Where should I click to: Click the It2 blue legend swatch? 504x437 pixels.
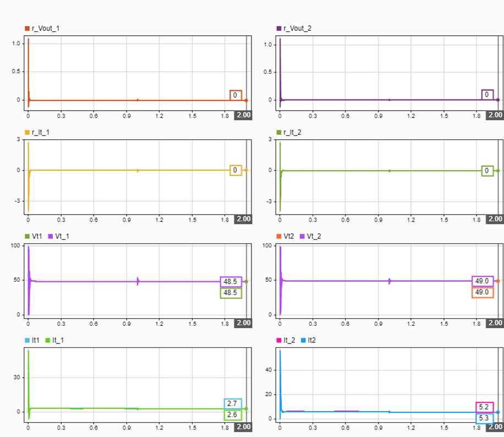pyautogui.click(x=303, y=340)
